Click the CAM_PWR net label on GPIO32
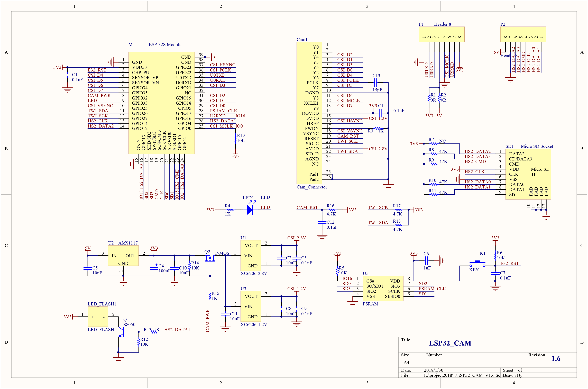588x389 pixels. (99, 96)
